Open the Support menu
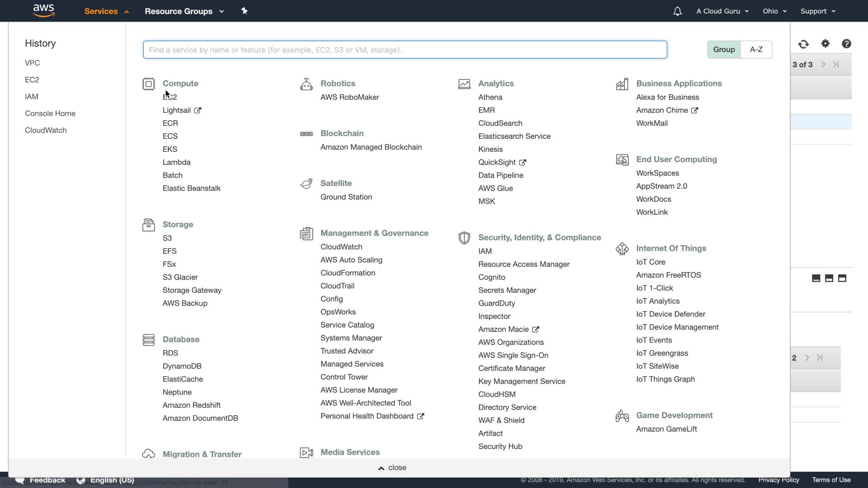The width and height of the screenshot is (868, 488). point(817,11)
